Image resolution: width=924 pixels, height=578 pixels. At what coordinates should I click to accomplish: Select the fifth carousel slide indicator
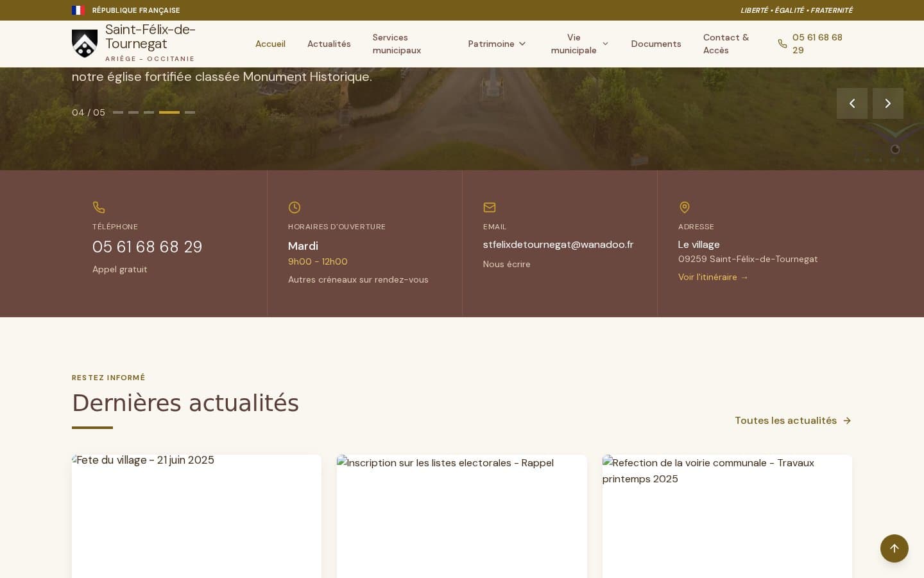[190, 112]
